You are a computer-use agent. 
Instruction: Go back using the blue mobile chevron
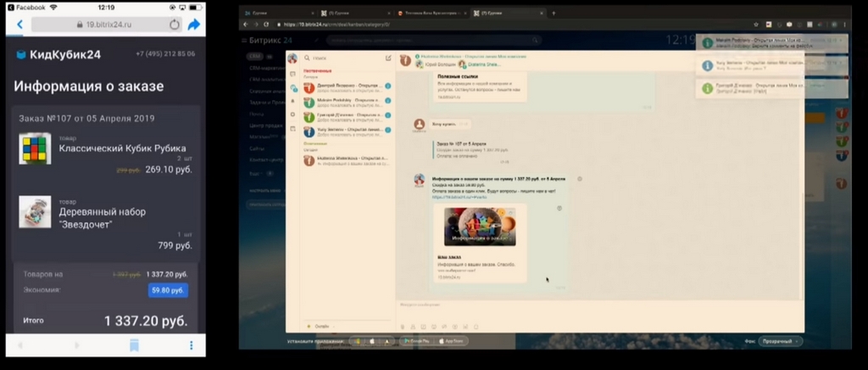click(x=20, y=25)
